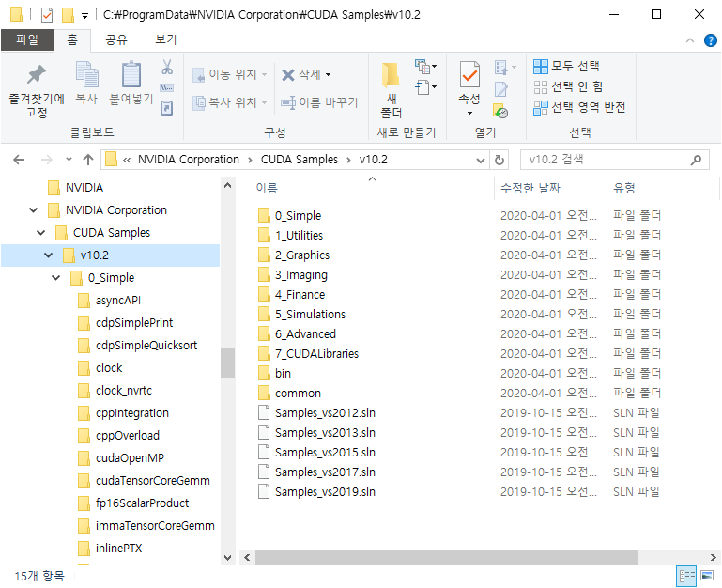
Task: Click the horizontal scrollbar in file list
Action: point(447,558)
